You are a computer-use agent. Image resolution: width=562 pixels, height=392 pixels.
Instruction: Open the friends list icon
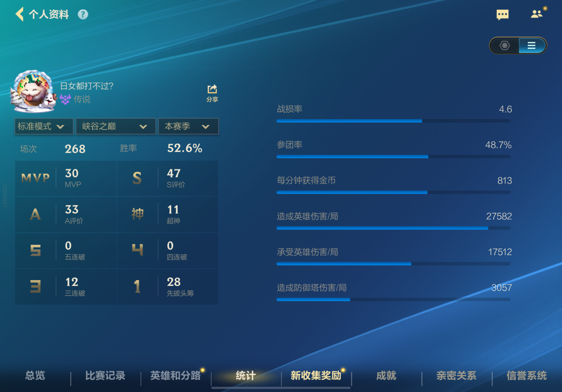pyautogui.click(x=537, y=14)
